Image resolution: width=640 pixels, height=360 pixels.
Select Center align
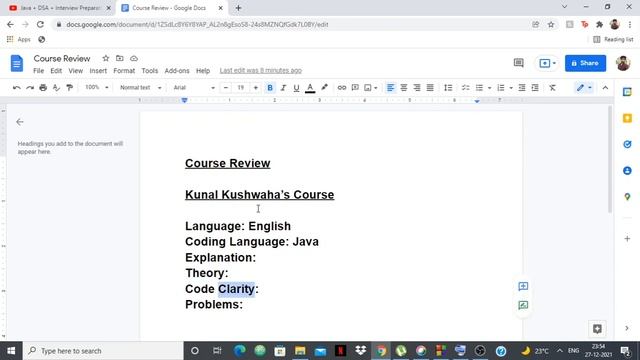point(404,88)
